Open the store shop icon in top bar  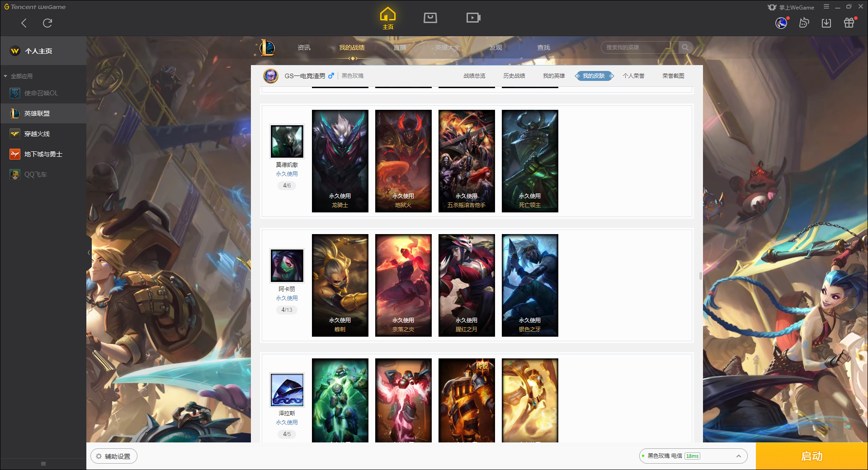430,18
